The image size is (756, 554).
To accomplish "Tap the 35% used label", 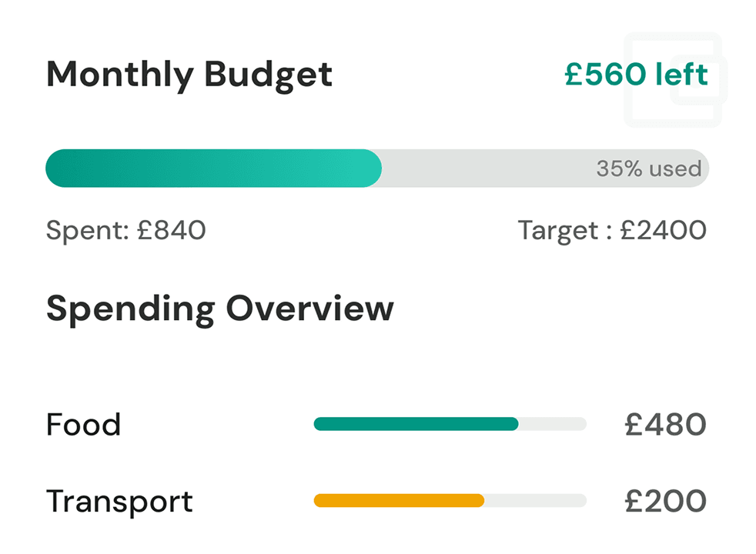I will 648,169.
